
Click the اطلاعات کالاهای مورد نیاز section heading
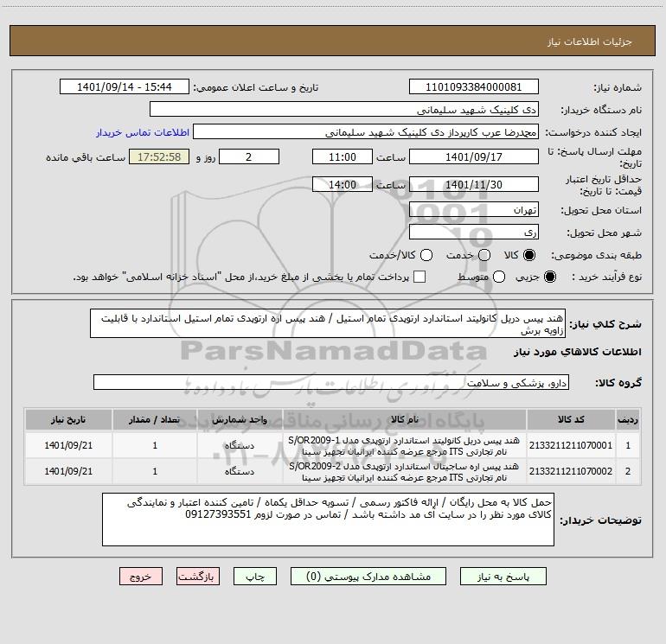click(578, 352)
